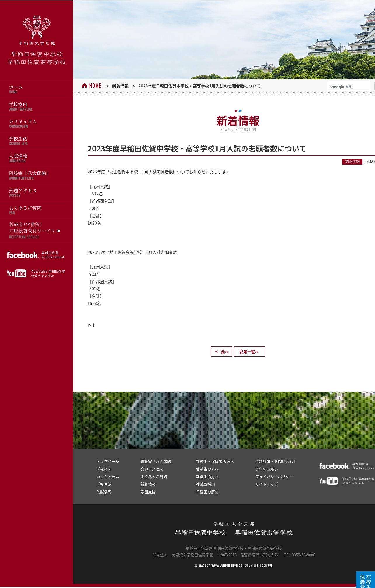Click the 1020名 junior high total
Image resolution: width=375 pixels, height=588 pixels.
94,223
